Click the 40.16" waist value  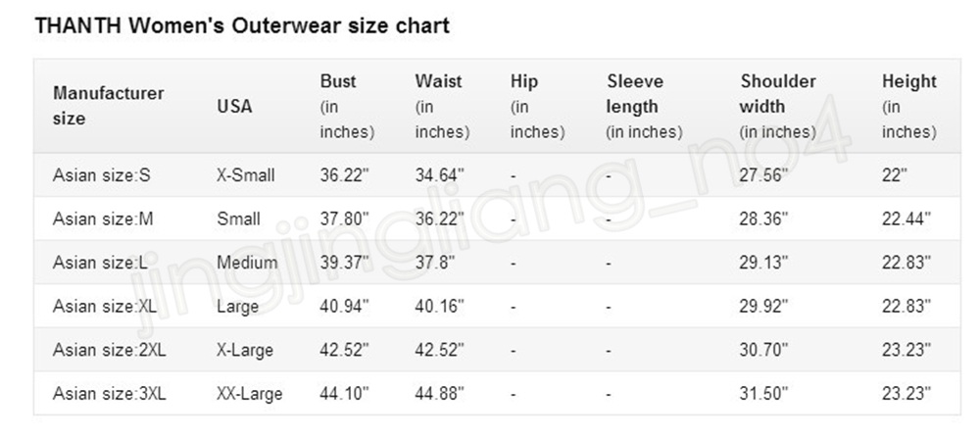439,306
